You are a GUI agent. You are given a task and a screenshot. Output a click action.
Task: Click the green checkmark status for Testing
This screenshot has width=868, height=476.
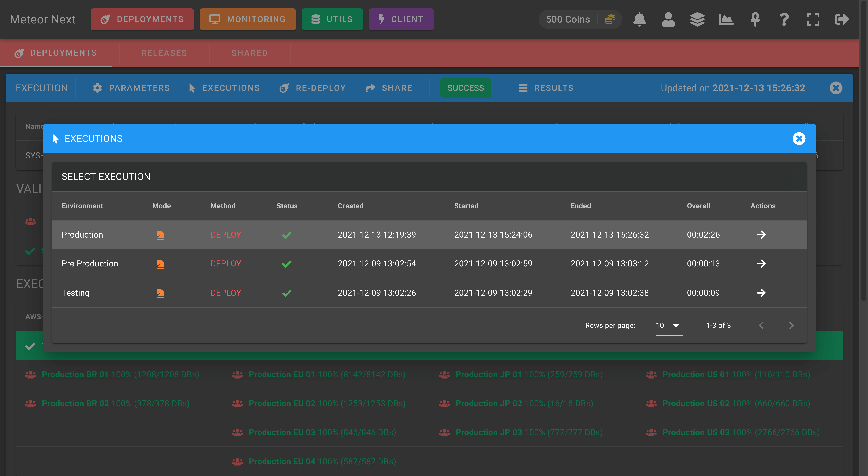click(x=286, y=293)
